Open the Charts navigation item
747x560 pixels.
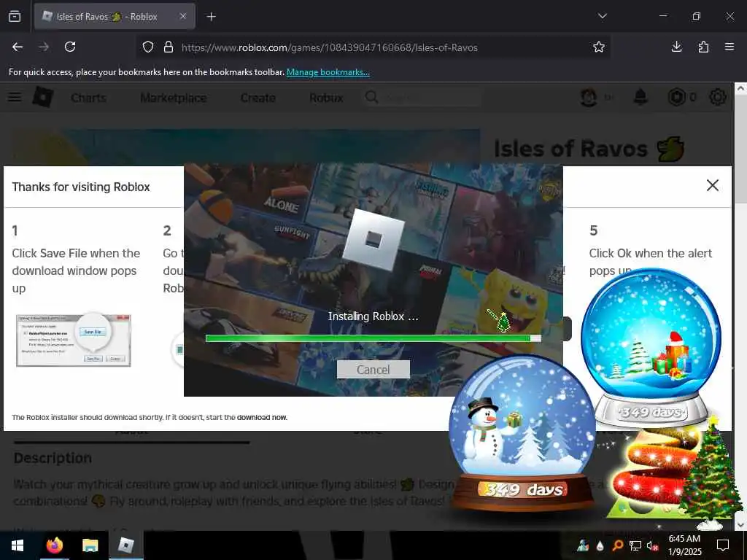[x=88, y=98]
